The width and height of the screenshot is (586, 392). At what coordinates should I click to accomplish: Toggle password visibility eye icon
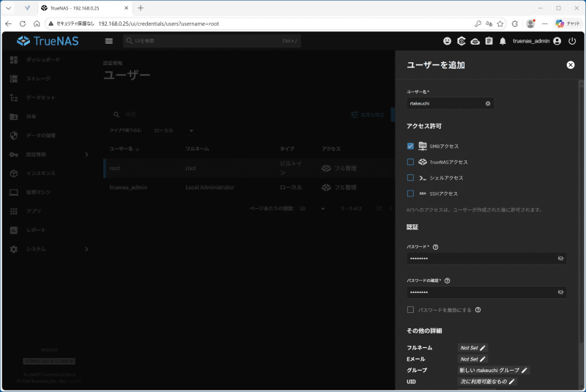[x=560, y=258]
